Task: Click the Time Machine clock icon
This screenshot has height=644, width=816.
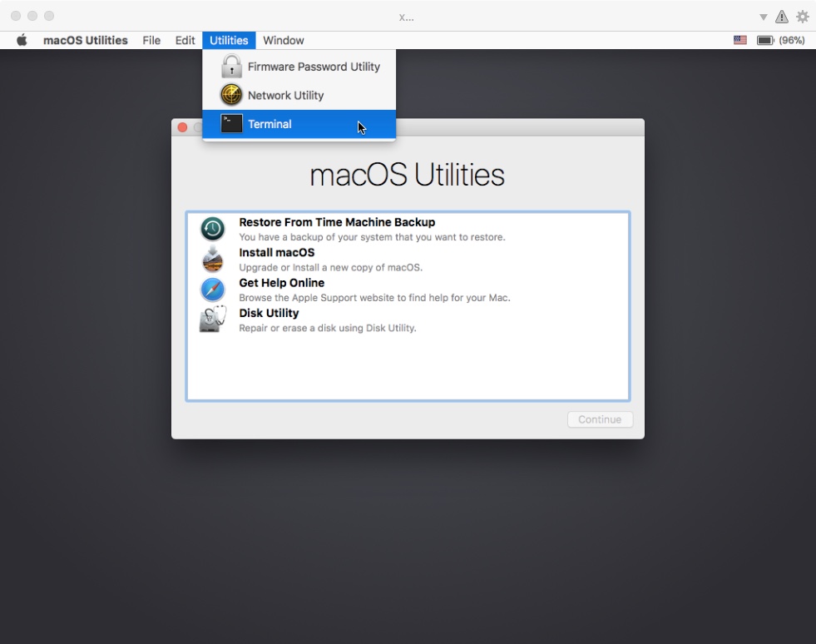Action: [213, 229]
